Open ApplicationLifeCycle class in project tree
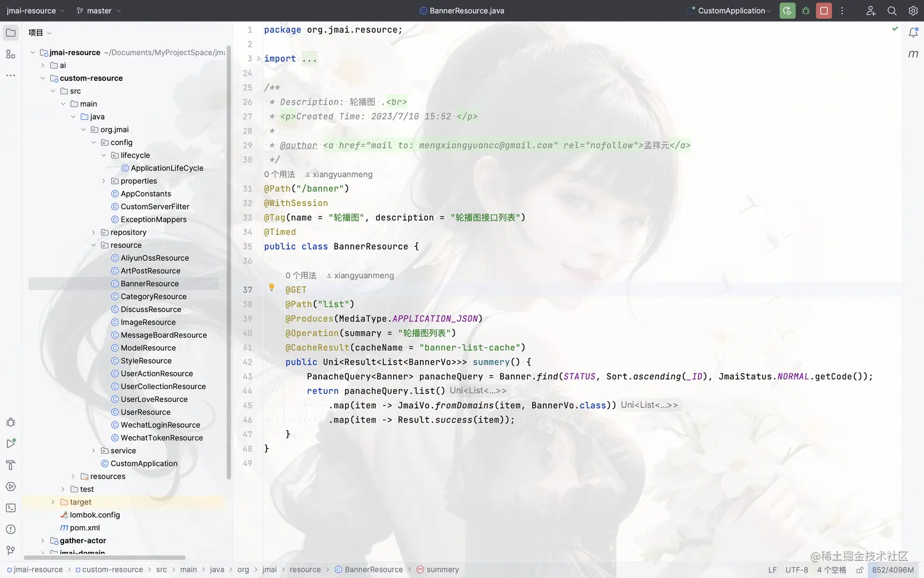 [167, 168]
